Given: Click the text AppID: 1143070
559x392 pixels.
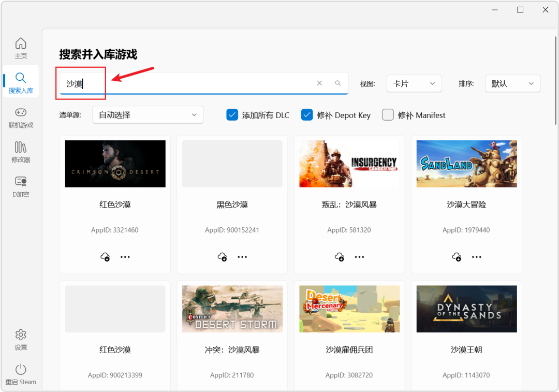Looking at the screenshot, I should (466, 375).
